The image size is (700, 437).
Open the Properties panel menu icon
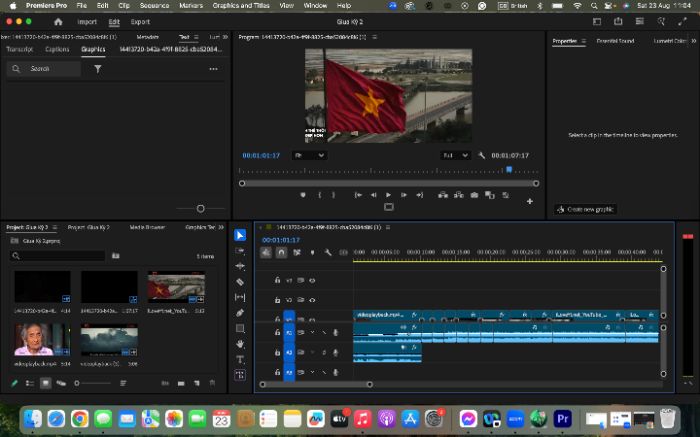(583, 41)
